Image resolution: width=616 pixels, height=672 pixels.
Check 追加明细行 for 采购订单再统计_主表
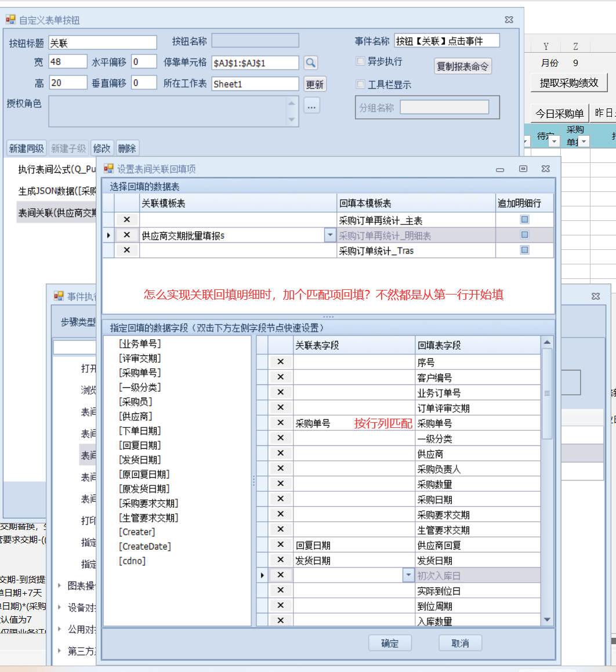tap(524, 220)
